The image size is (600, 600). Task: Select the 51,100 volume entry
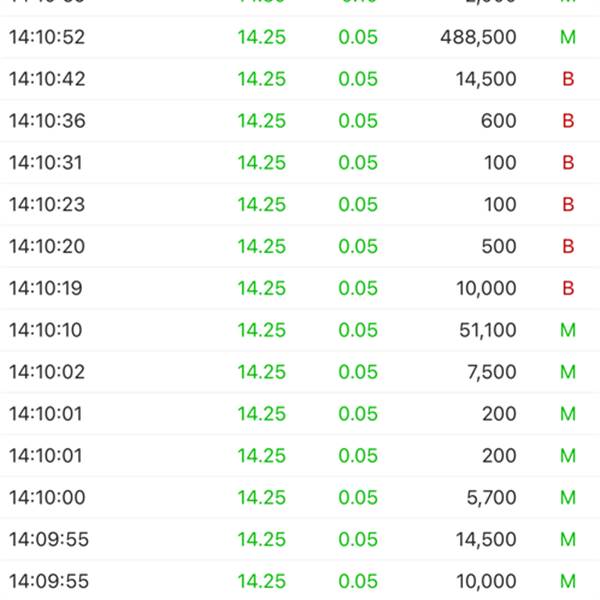coord(487,330)
